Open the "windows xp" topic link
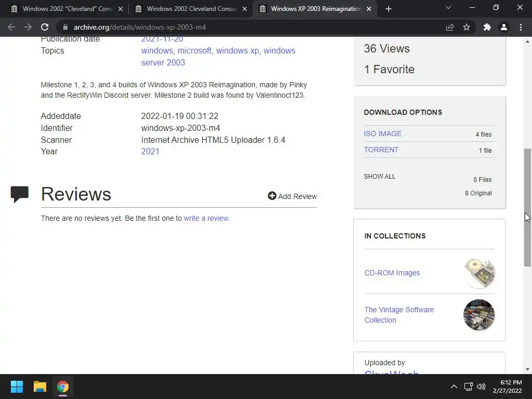 (x=237, y=50)
